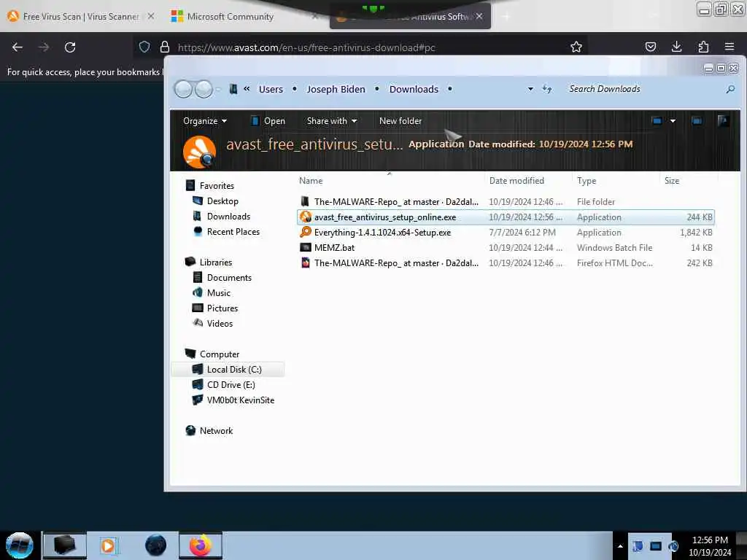Open the Pocket save icon in Firefox
This screenshot has width=747, height=560.
click(650, 47)
